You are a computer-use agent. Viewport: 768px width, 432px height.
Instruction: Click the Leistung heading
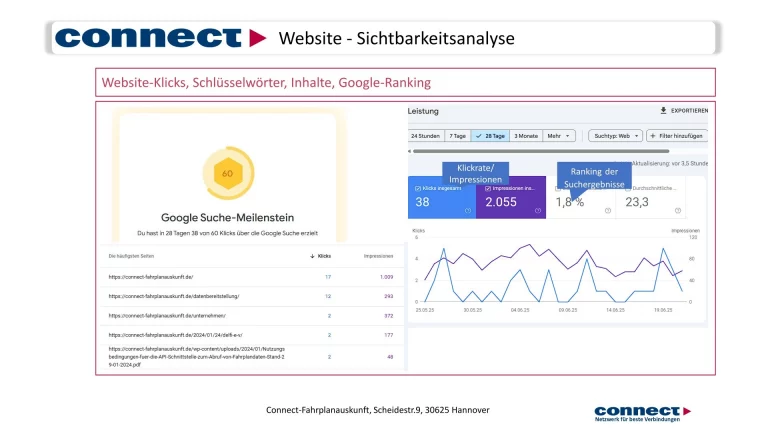(423, 111)
